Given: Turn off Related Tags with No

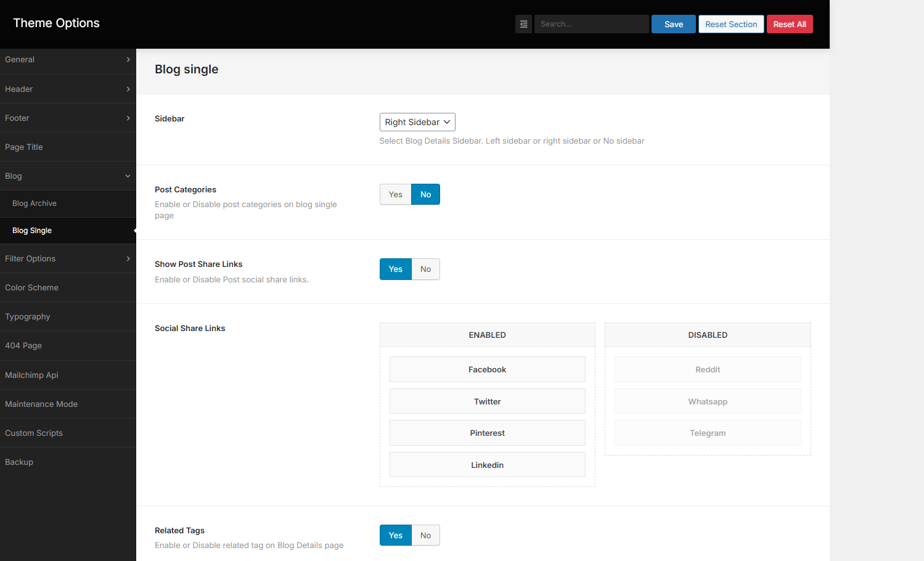Looking at the screenshot, I should (x=425, y=536).
